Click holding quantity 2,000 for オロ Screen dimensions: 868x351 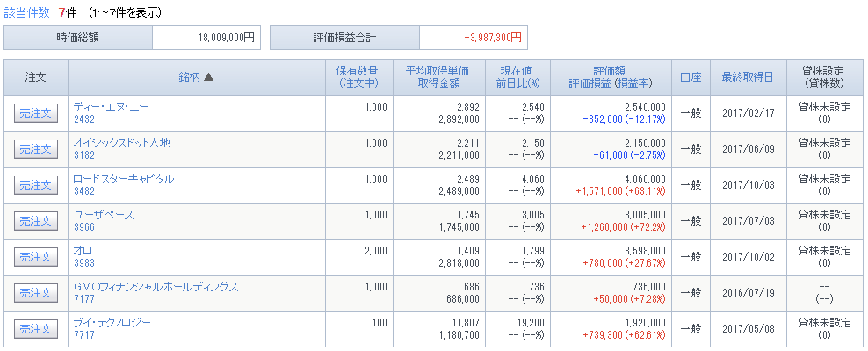coord(376,250)
